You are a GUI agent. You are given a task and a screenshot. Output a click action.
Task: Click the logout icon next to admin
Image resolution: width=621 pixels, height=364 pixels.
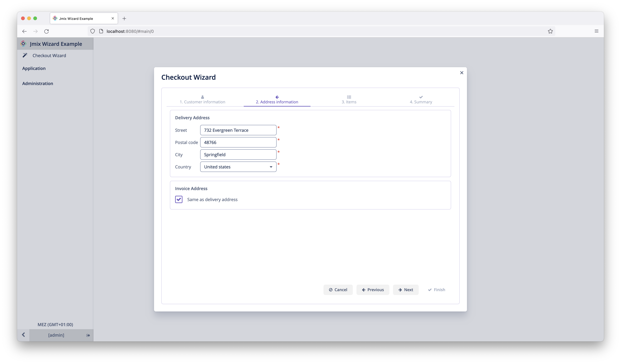tap(88, 335)
